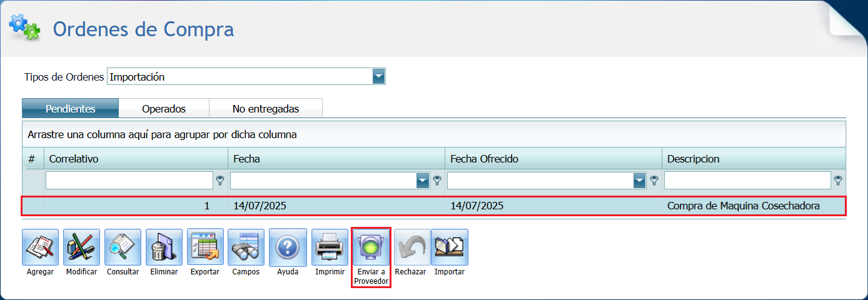
Task: Open the Consultar magnifier icon
Action: pyautogui.click(x=123, y=247)
